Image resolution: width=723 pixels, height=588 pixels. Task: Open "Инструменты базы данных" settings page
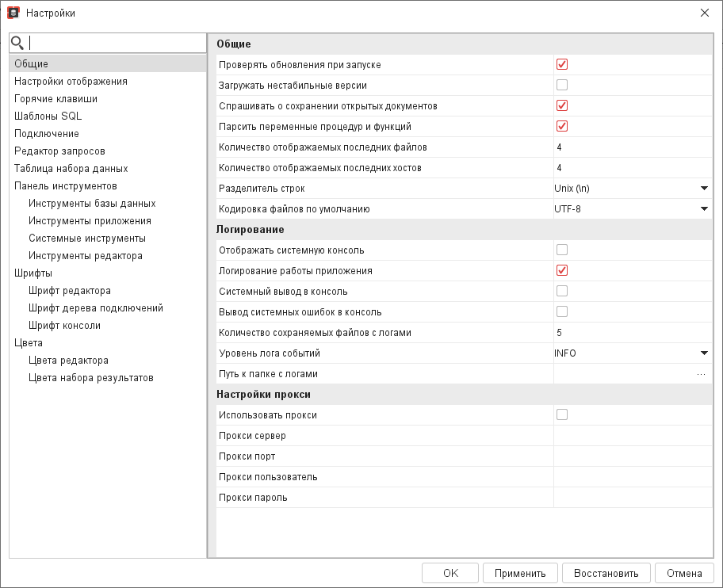(92, 204)
